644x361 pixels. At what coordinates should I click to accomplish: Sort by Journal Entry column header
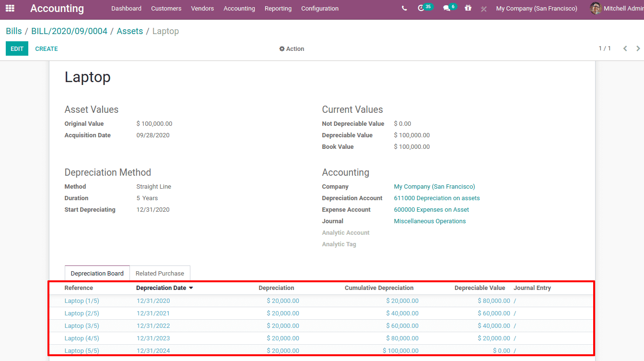pos(532,288)
